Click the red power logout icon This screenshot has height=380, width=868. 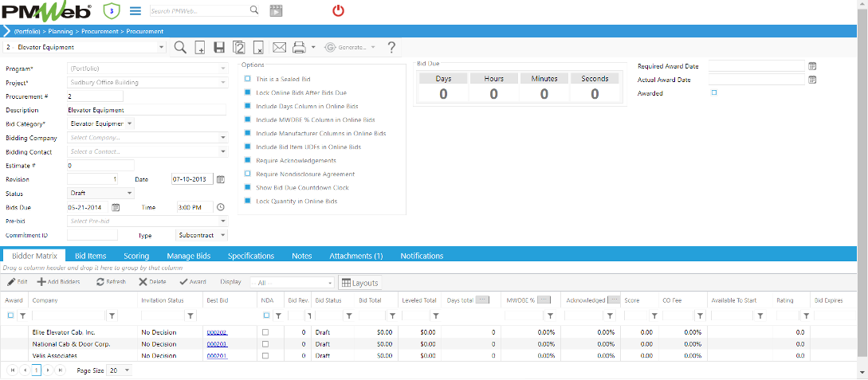[338, 10]
